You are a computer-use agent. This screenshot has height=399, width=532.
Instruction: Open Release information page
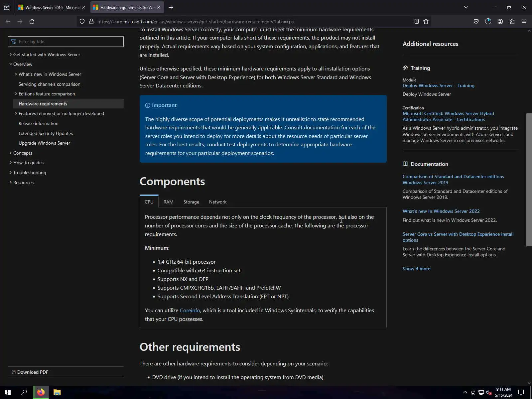(x=39, y=123)
